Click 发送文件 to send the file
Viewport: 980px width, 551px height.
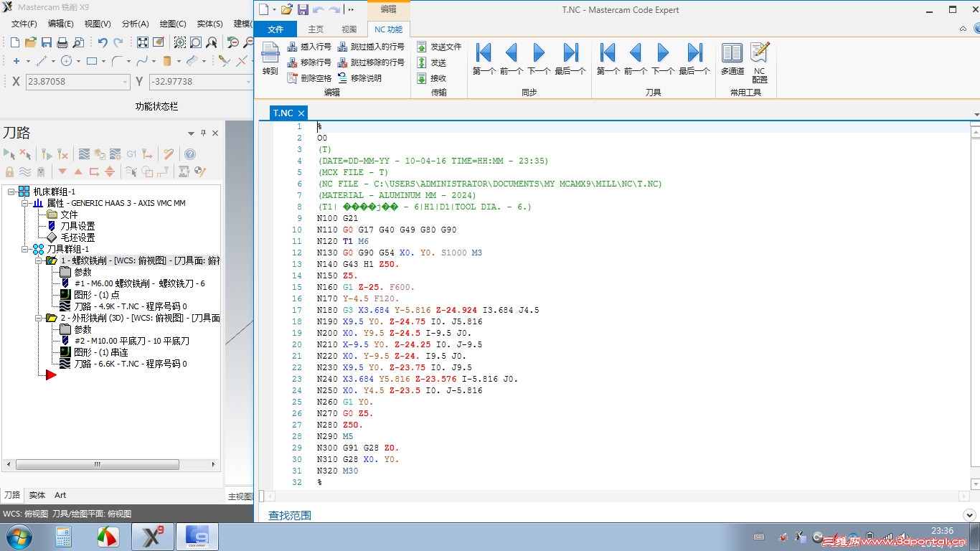[x=439, y=47]
